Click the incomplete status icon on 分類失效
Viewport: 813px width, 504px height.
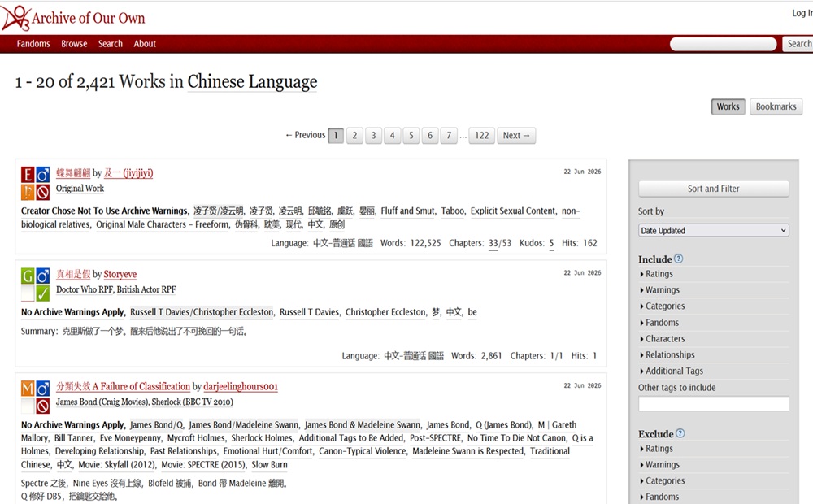point(43,406)
